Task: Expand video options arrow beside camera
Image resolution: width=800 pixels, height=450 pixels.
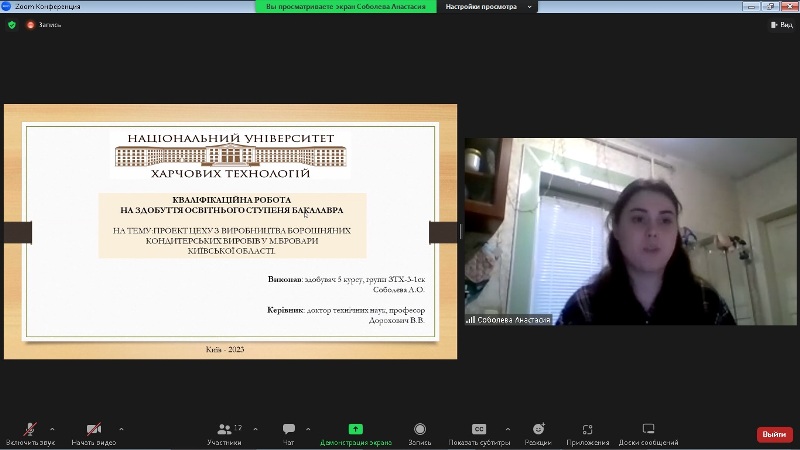Action: [x=121, y=429]
